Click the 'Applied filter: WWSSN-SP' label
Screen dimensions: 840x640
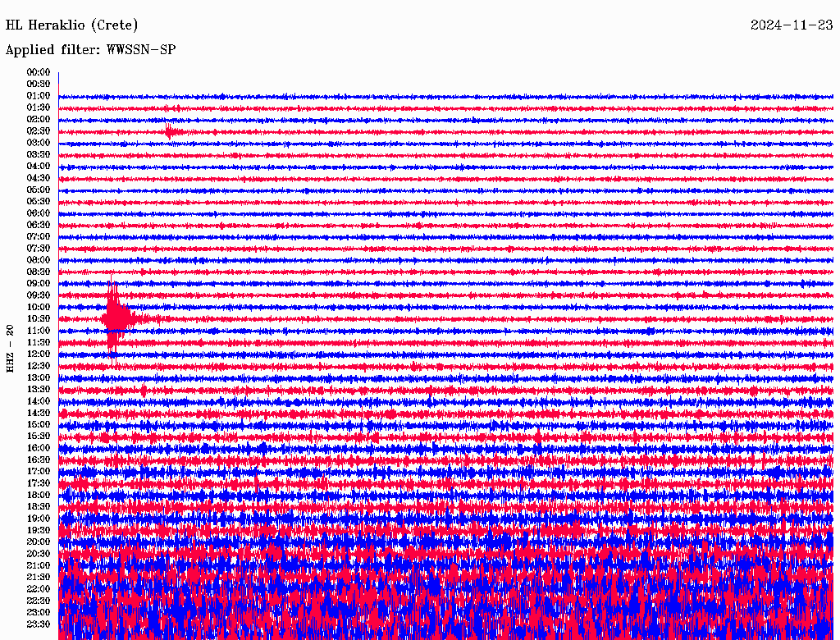90,50
